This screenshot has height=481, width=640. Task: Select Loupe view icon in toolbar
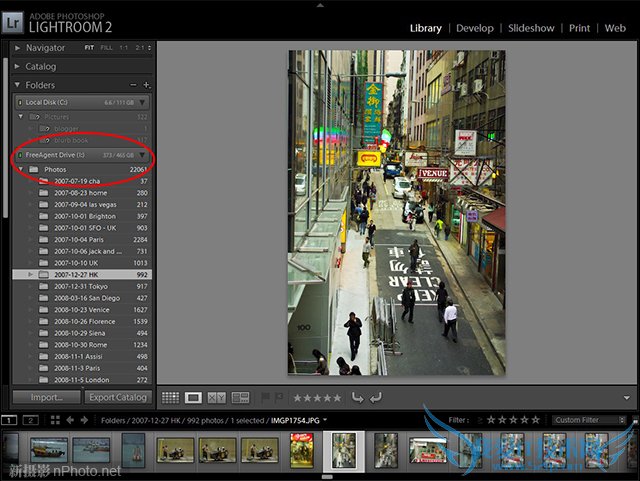[x=194, y=398]
